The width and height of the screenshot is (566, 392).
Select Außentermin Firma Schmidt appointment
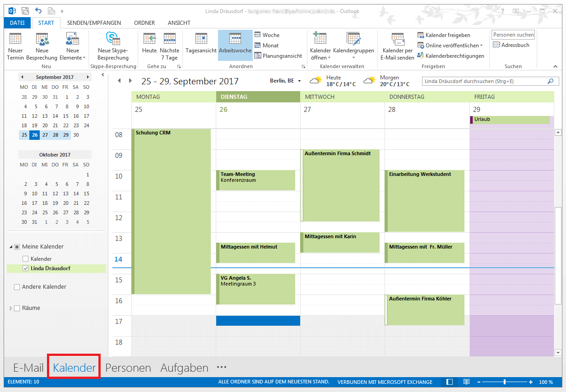340,185
